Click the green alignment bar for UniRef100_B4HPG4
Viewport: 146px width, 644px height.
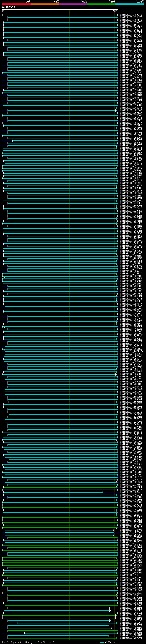63,548
